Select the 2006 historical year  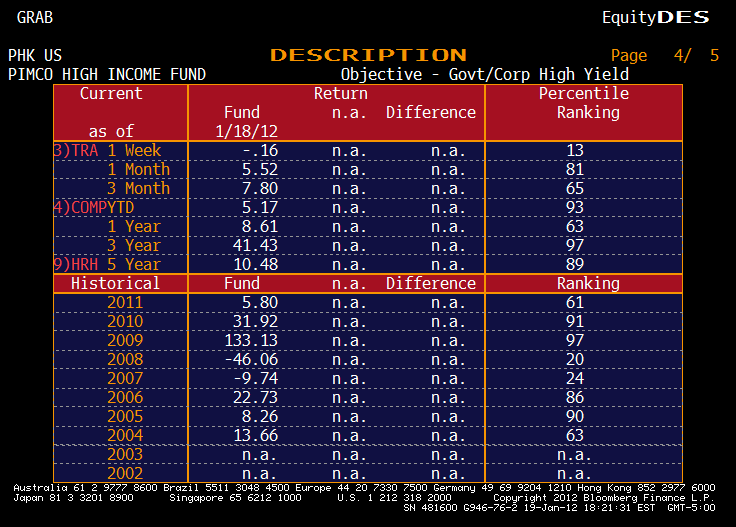(x=125, y=397)
